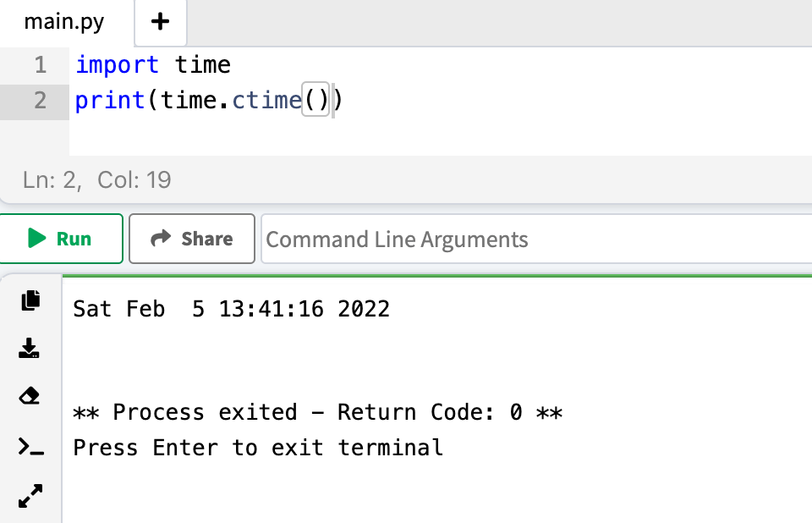
Task: Clear the output console
Action: [x=30, y=397]
